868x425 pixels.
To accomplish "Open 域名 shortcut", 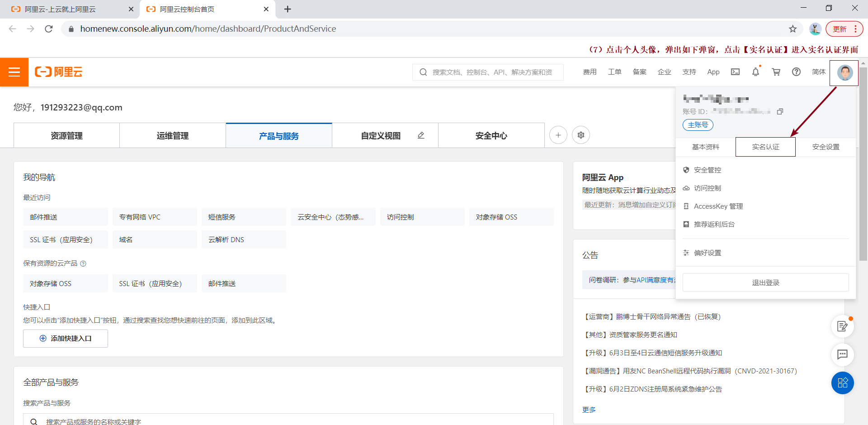I will 155,240.
